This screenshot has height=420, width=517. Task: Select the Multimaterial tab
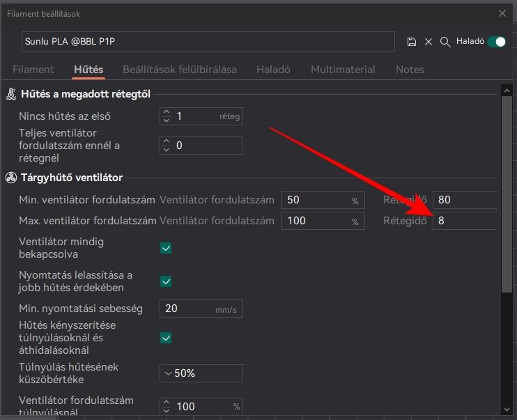[343, 70]
